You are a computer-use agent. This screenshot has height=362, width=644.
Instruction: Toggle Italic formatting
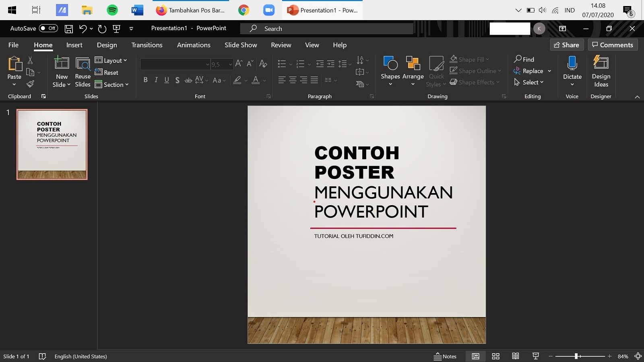coord(156,80)
